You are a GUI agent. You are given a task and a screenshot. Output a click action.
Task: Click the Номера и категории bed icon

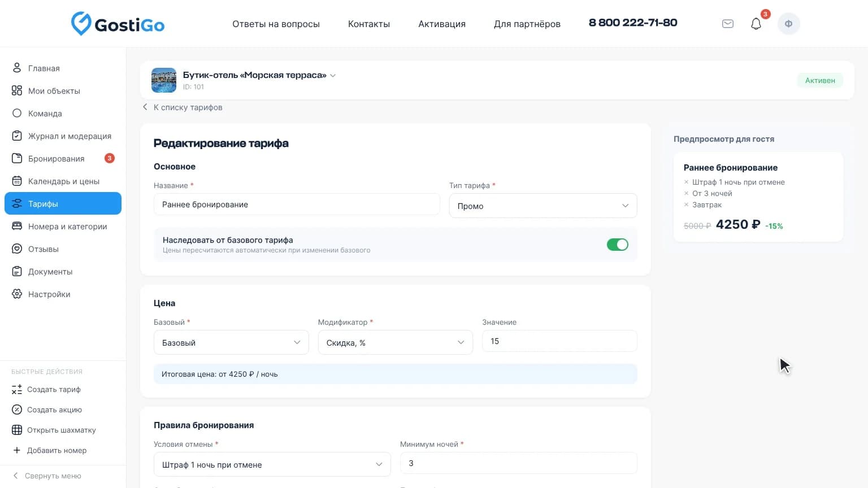click(x=17, y=226)
